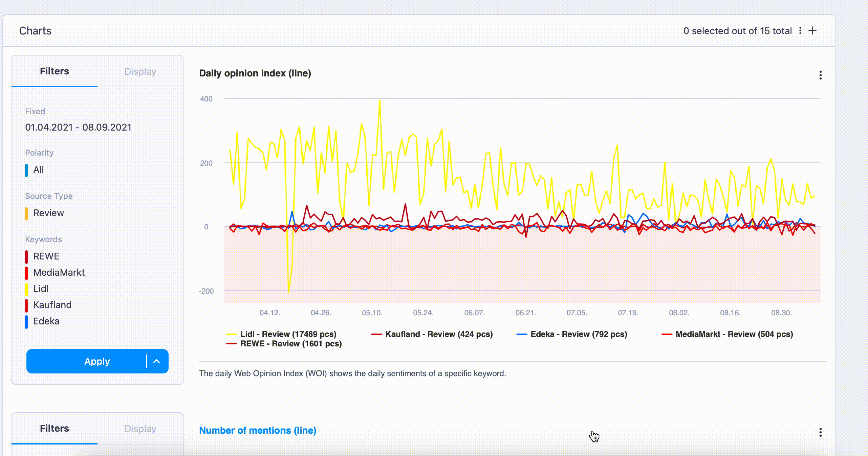
Task: Click the Display tab in upper filter panel
Action: point(140,71)
